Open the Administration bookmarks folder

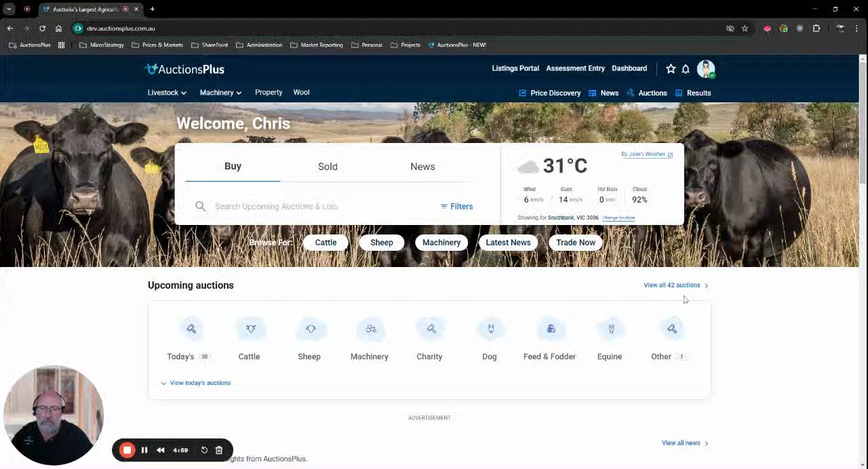[259, 45]
